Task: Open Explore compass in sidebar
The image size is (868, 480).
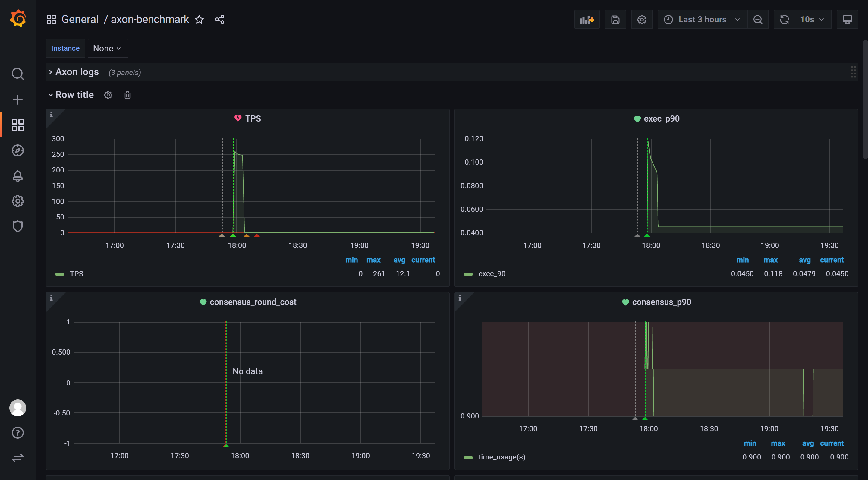Action: point(17,150)
